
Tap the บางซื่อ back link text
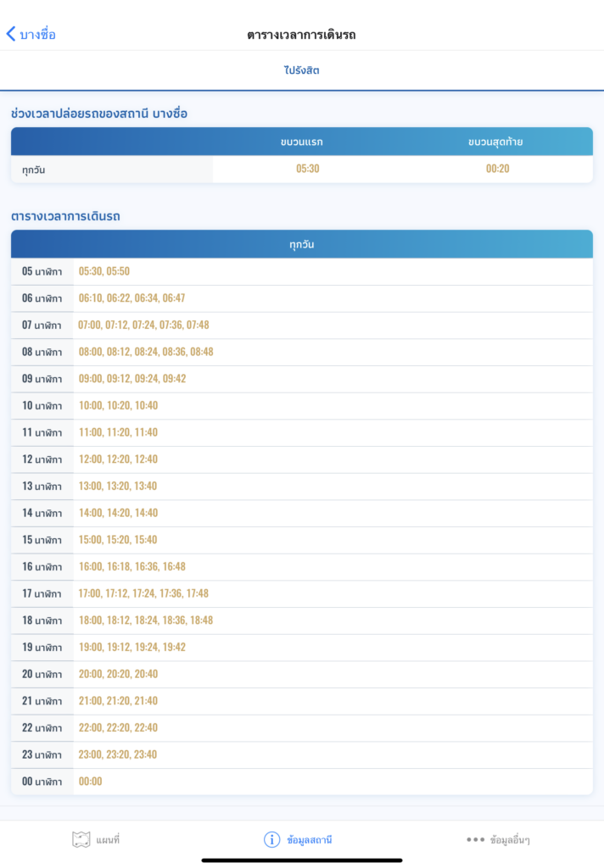pos(37,34)
